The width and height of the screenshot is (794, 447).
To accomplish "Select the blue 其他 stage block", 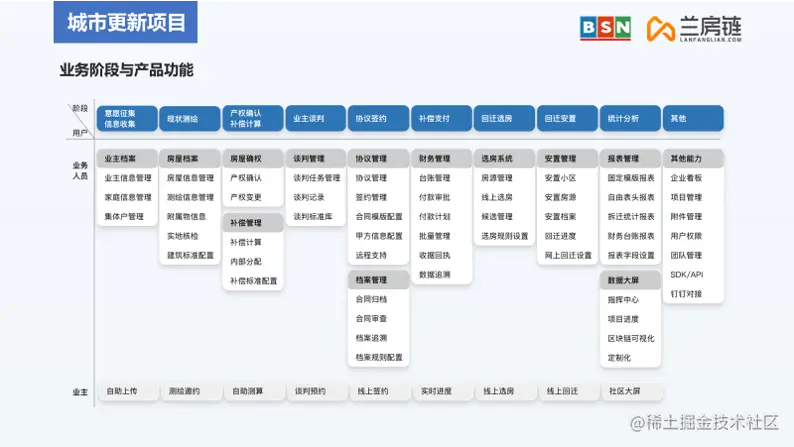I will [693, 118].
